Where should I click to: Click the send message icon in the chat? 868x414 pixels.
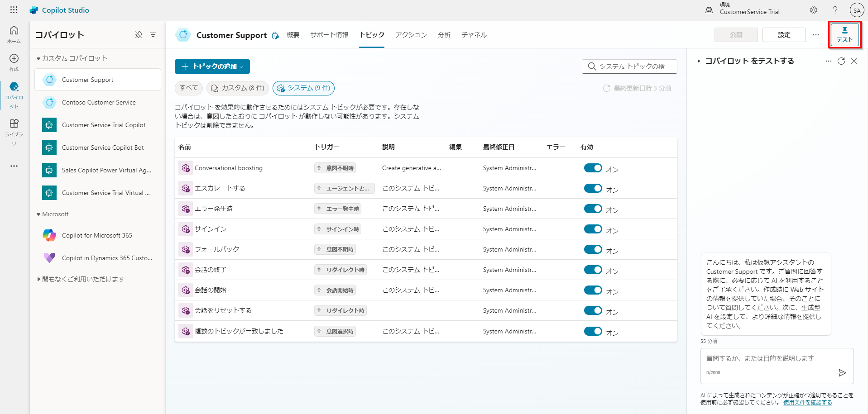pyautogui.click(x=843, y=372)
